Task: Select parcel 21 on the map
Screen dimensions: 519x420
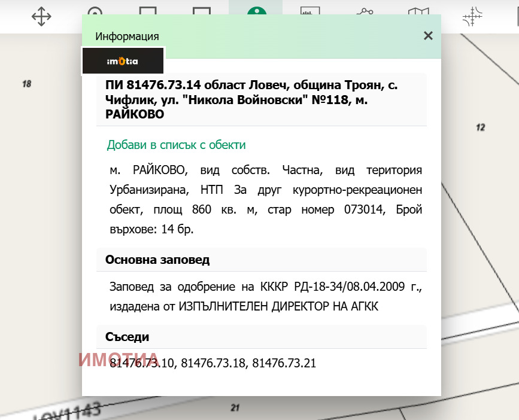Action: point(235,408)
